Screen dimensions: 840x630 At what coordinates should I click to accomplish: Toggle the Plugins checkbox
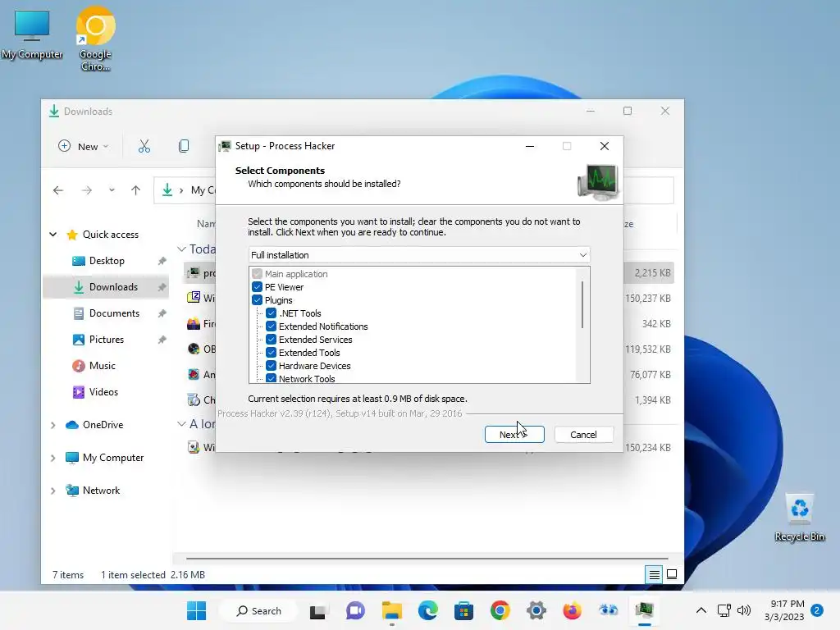click(257, 300)
